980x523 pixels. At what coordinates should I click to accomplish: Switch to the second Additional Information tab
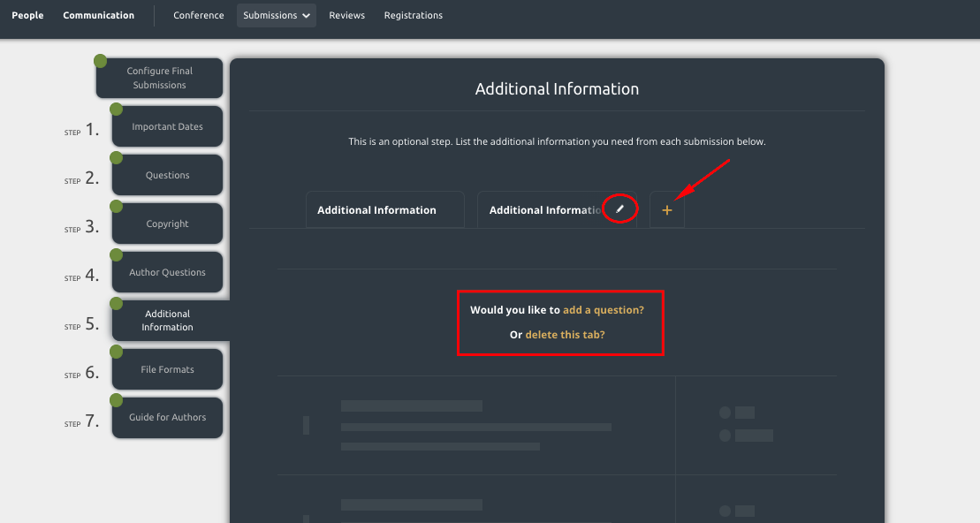(543, 210)
